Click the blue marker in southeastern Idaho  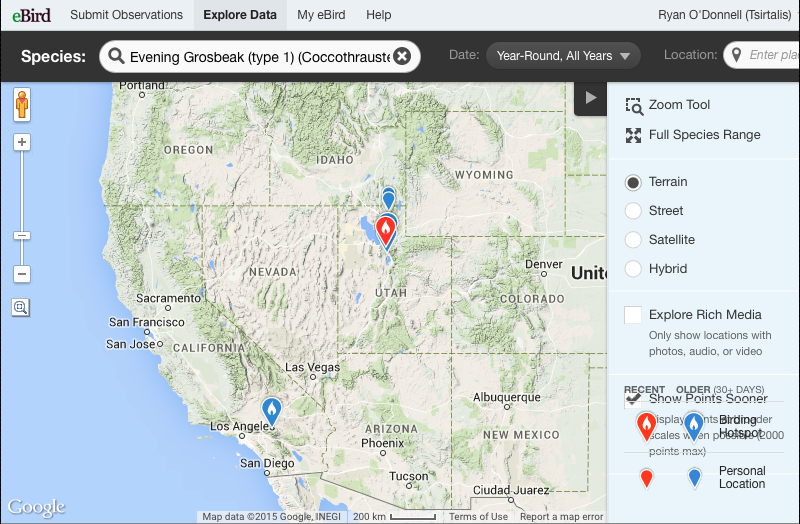tap(389, 198)
